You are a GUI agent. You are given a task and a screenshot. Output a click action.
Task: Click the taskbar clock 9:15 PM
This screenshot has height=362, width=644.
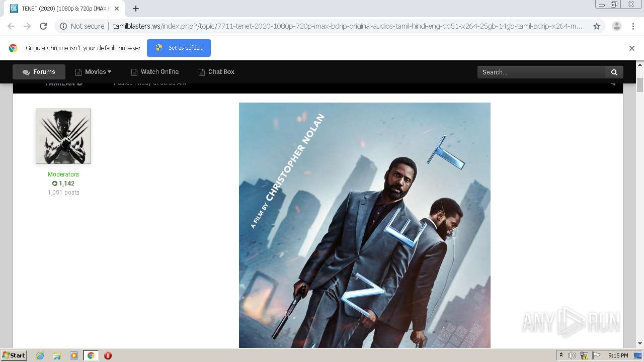coord(618,355)
